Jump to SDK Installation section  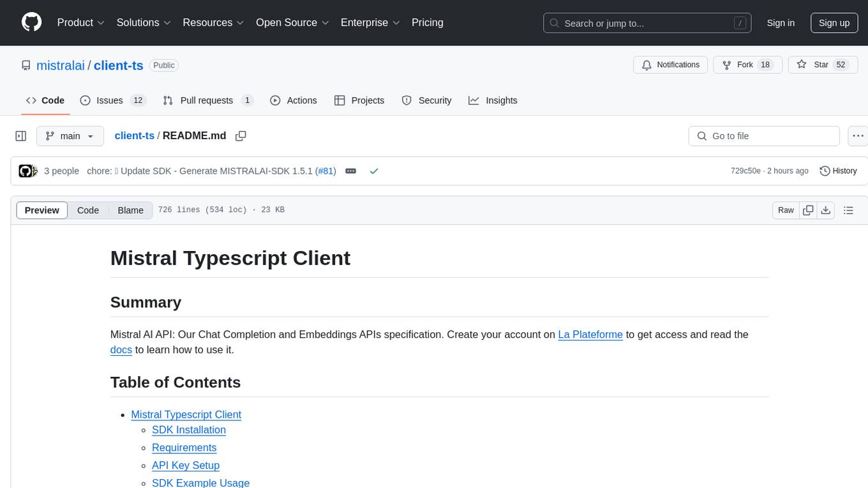tap(189, 430)
